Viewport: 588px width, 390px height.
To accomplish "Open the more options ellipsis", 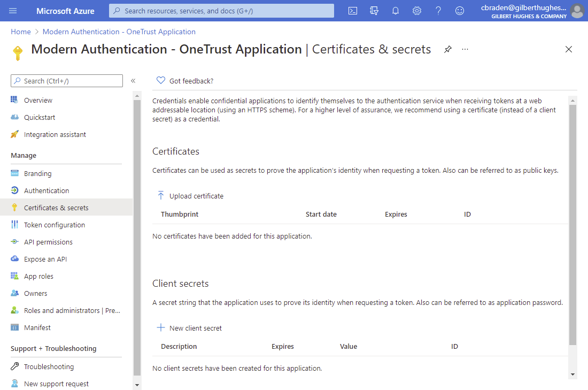I will 465,49.
